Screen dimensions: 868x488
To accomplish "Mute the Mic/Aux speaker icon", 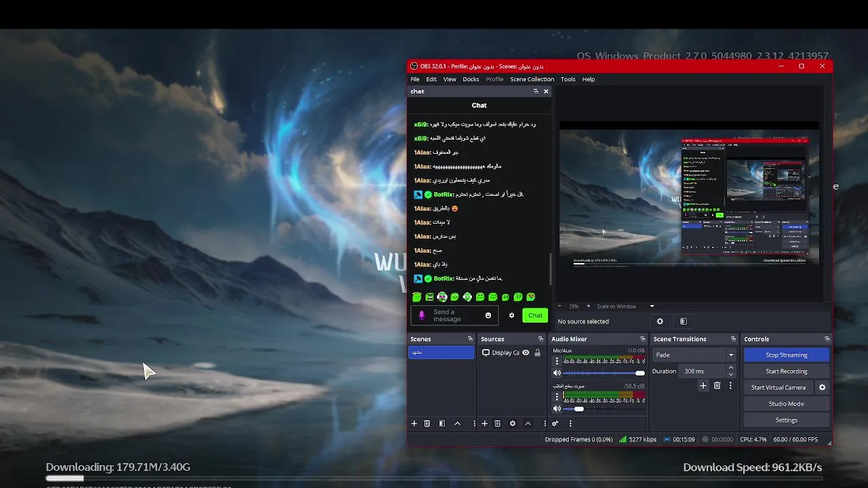I will coord(557,373).
